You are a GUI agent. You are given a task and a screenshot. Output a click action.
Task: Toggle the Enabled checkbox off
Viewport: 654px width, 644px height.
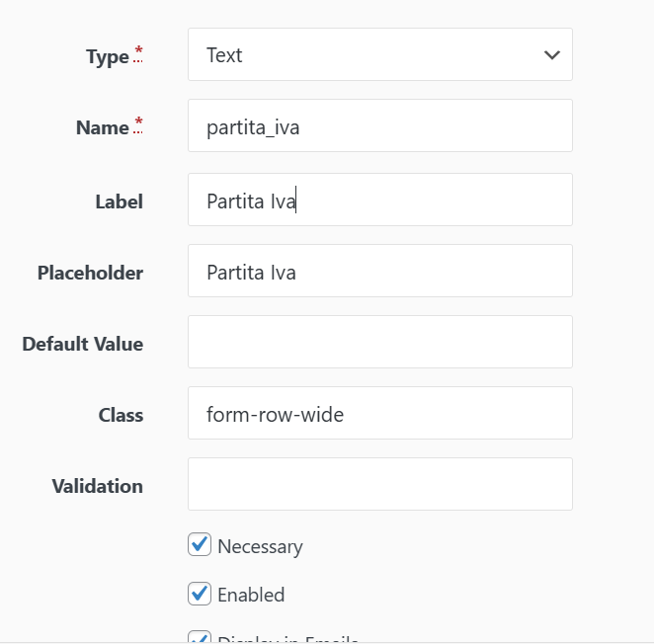[x=200, y=594]
